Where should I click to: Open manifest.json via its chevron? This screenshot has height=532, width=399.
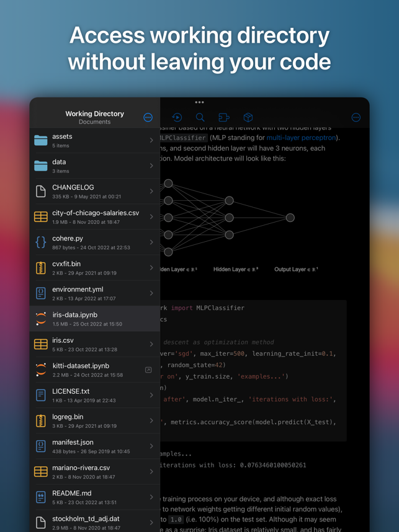point(151,446)
